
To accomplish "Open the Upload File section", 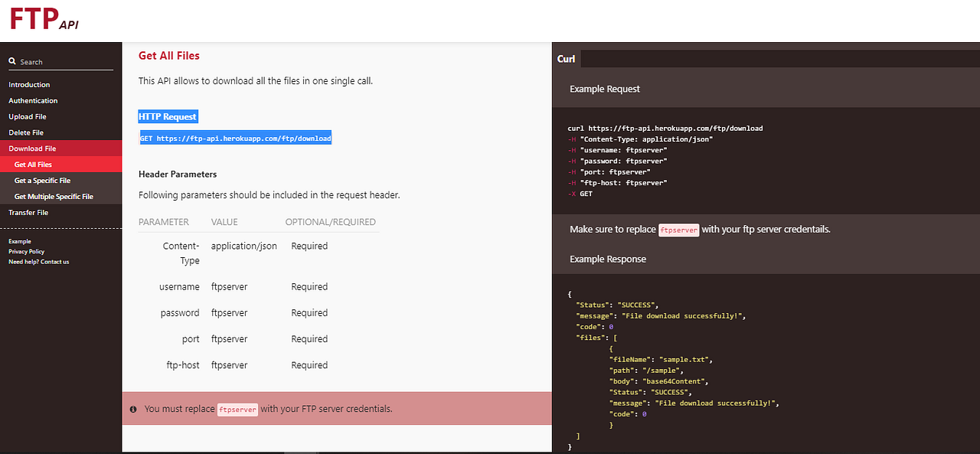I will pos(28,117).
